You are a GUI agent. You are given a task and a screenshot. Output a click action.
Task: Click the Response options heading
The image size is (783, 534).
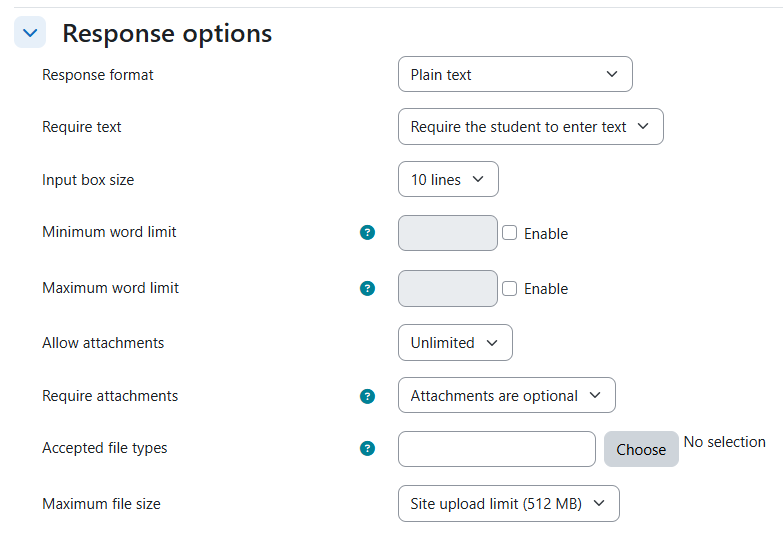(x=167, y=33)
